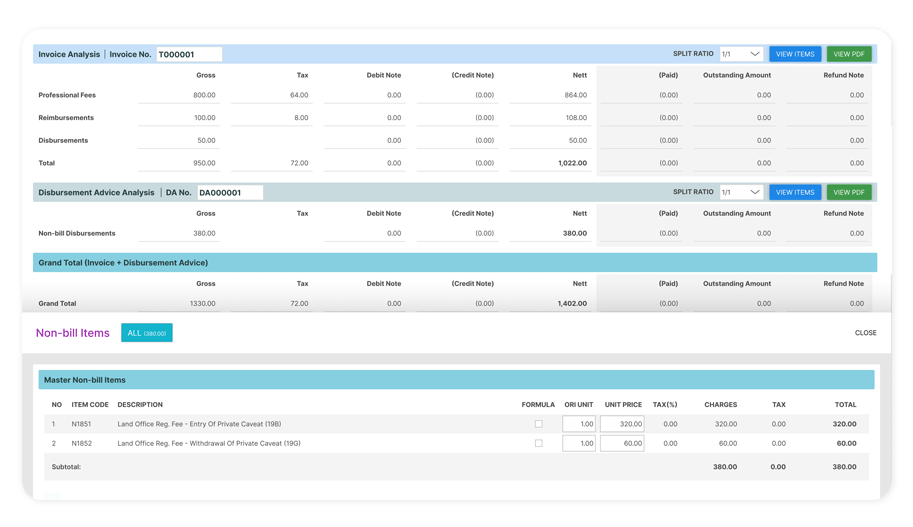Screen dimensions: 913x527
Task: Open the Disbursement Advice Split Ratio dropdown
Action: pyautogui.click(x=741, y=192)
